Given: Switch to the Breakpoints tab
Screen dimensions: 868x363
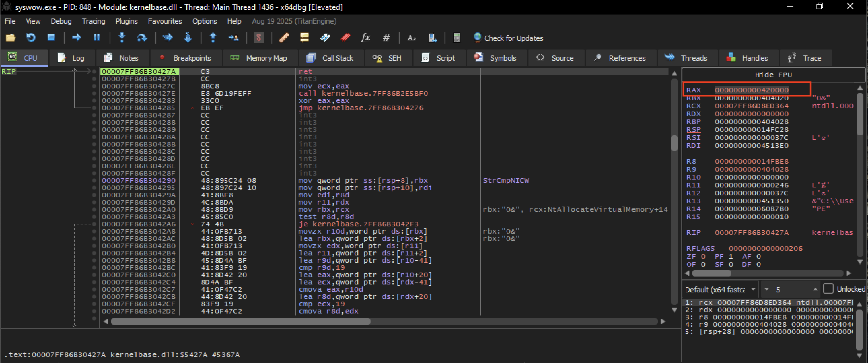Looking at the screenshot, I should pyautogui.click(x=186, y=58).
